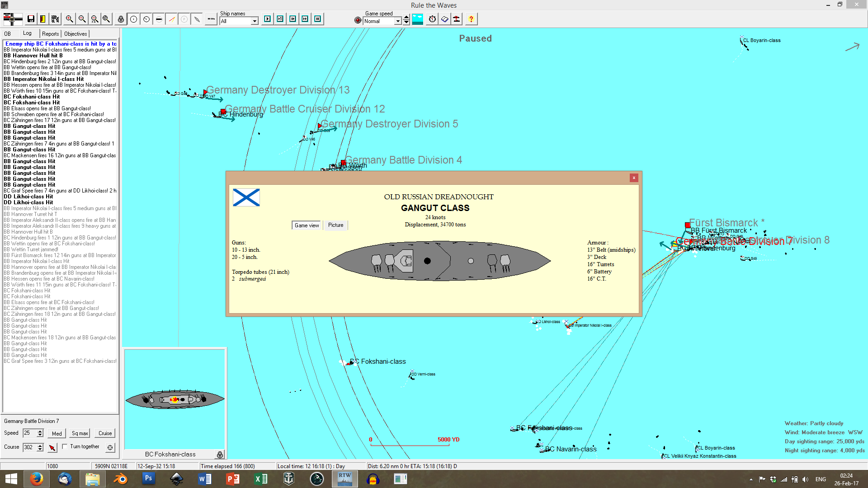Switch to the Reports tab
868x488 pixels.
[50, 34]
